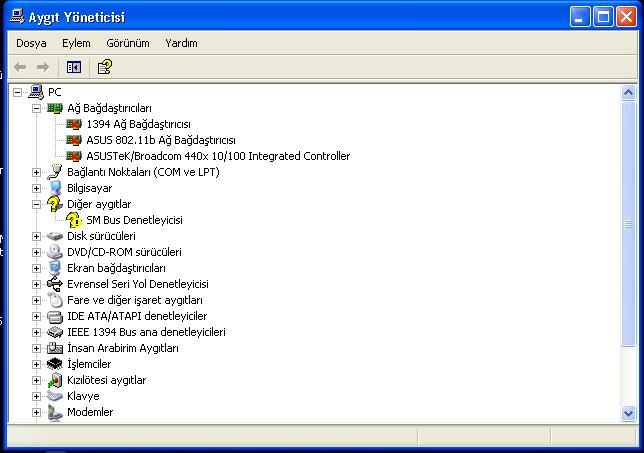Click the Klavye keyboard icon

click(x=55, y=396)
